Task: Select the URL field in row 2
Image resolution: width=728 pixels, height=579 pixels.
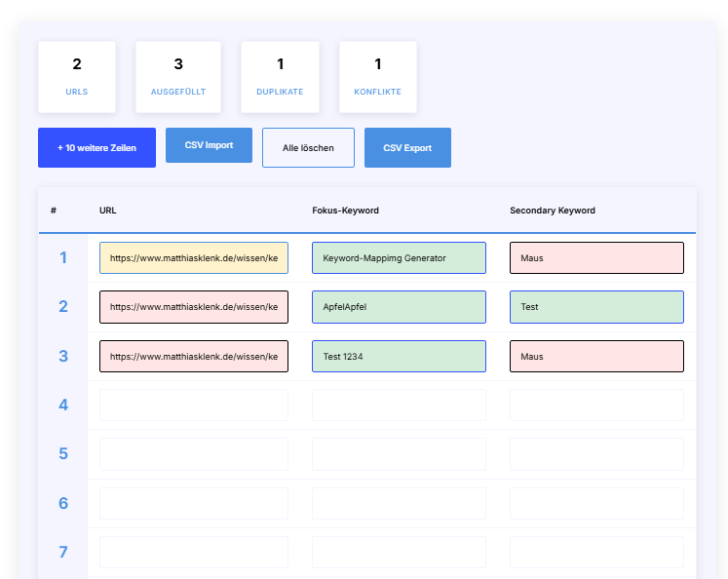Action: (194, 307)
